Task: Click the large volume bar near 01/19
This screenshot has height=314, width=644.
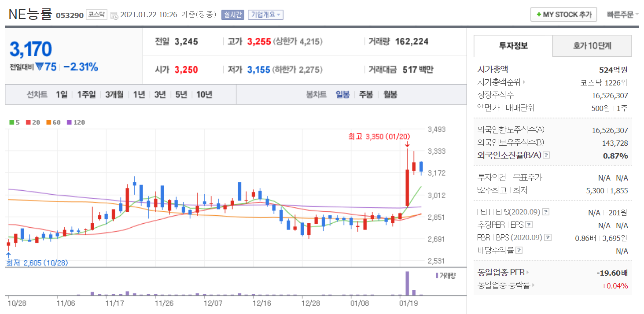Action: click(407, 283)
